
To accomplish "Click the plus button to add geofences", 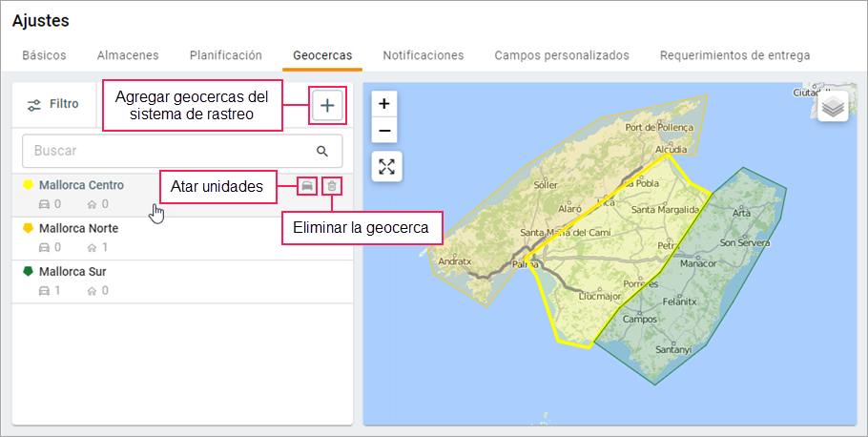I will click(x=327, y=106).
